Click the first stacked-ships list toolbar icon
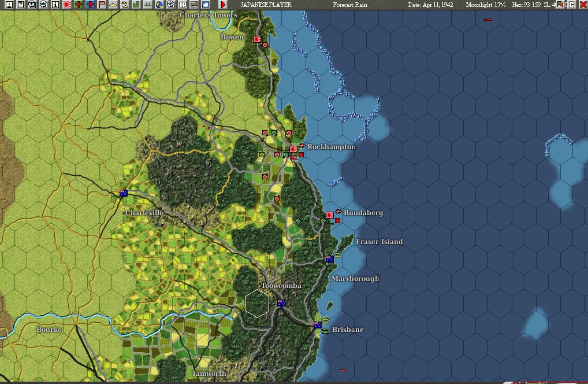The height and width of the screenshot is (384, 588). tap(32, 5)
